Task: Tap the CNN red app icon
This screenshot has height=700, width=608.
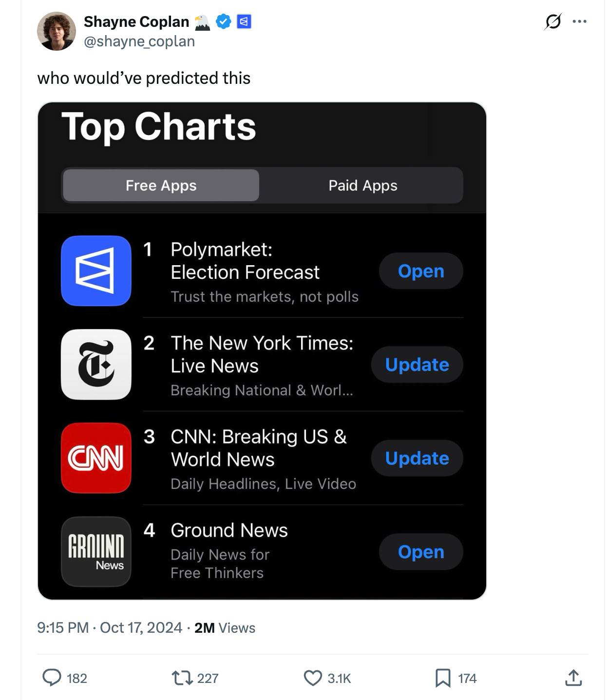Action: (96, 458)
